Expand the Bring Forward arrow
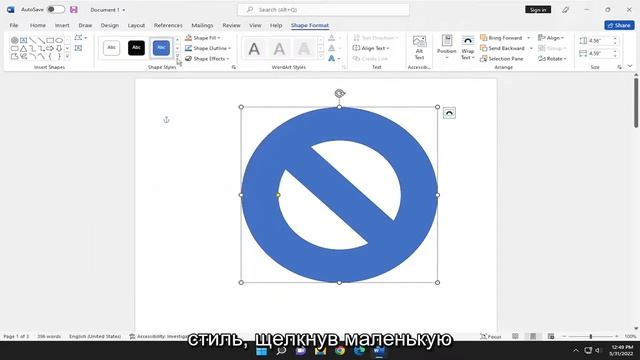The image size is (640, 360). click(x=529, y=38)
